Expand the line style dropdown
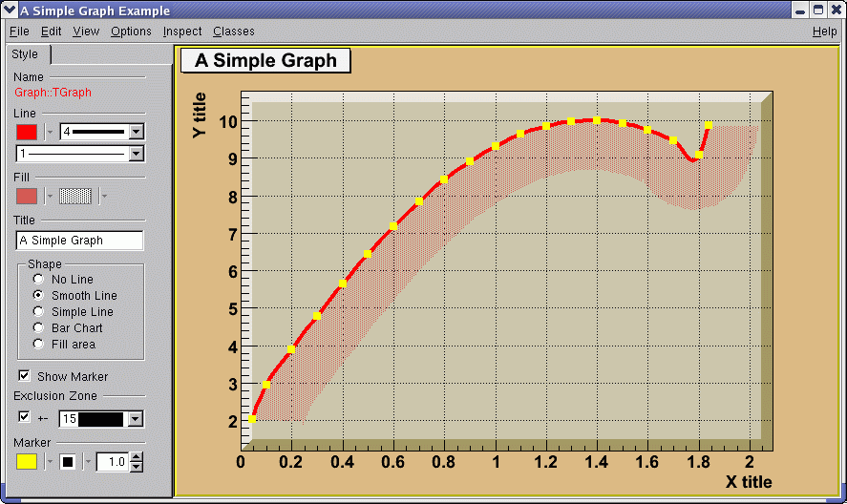This screenshot has height=504, width=847. [x=137, y=153]
